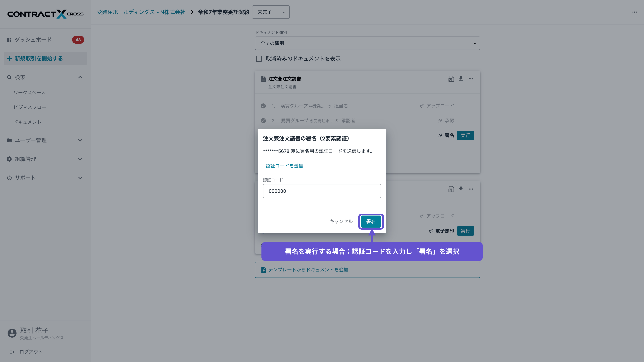
Task: Click the 認証コードを送信 link
Action: point(284,166)
